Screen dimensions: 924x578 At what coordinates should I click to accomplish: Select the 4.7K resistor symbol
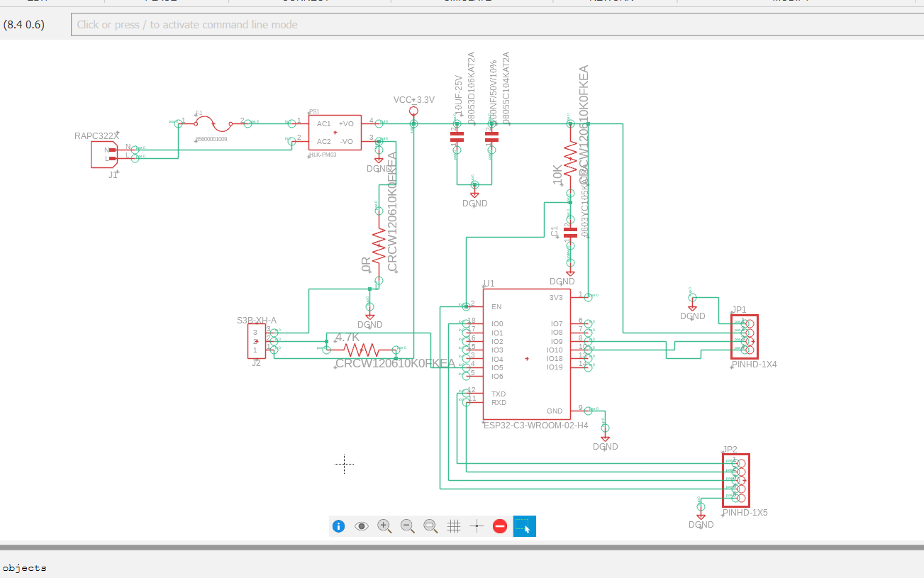point(361,350)
